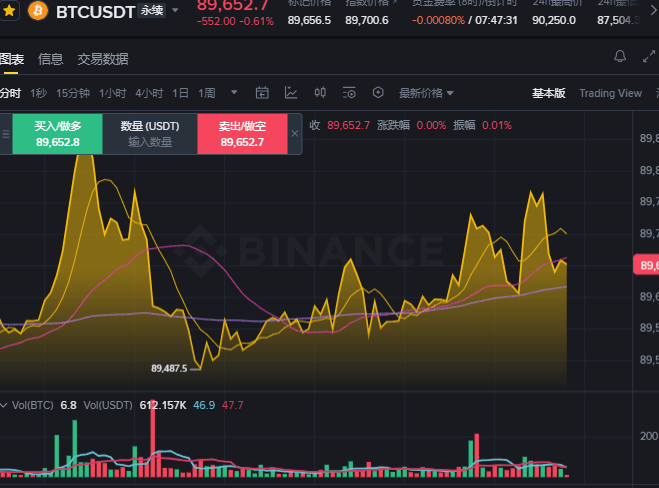Screen dimensions: 659x488
Task: Switch to 基本版 chart mode
Action: (548, 93)
